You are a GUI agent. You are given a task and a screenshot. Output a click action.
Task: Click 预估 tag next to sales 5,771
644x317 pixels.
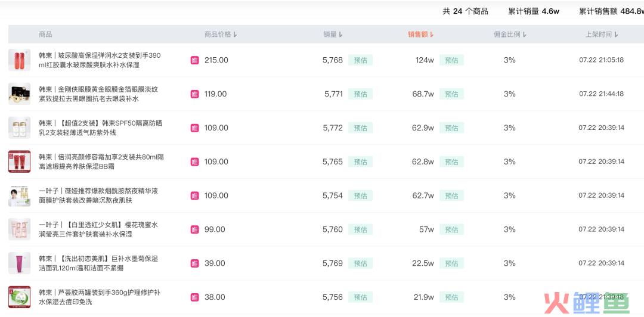360,94
